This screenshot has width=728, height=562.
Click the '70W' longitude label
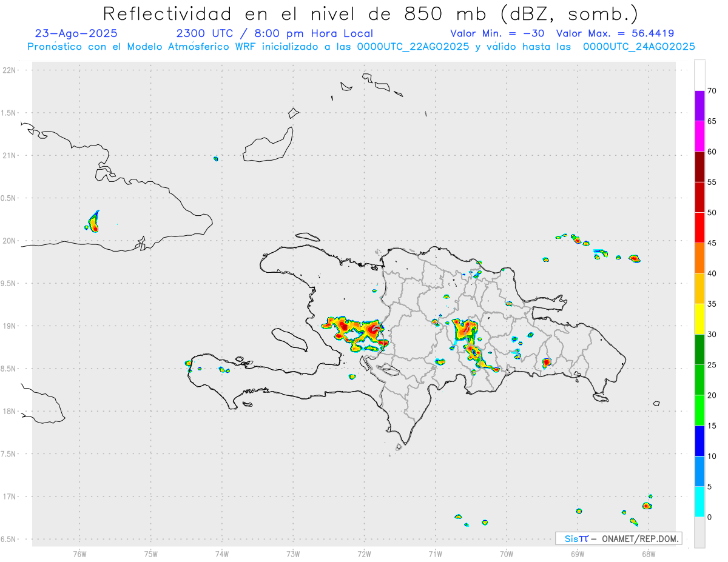click(507, 554)
